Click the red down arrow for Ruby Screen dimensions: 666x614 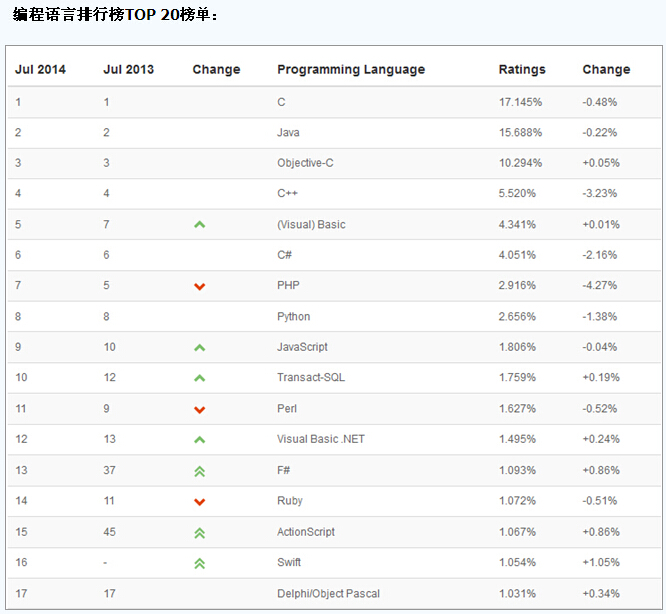coord(199,502)
